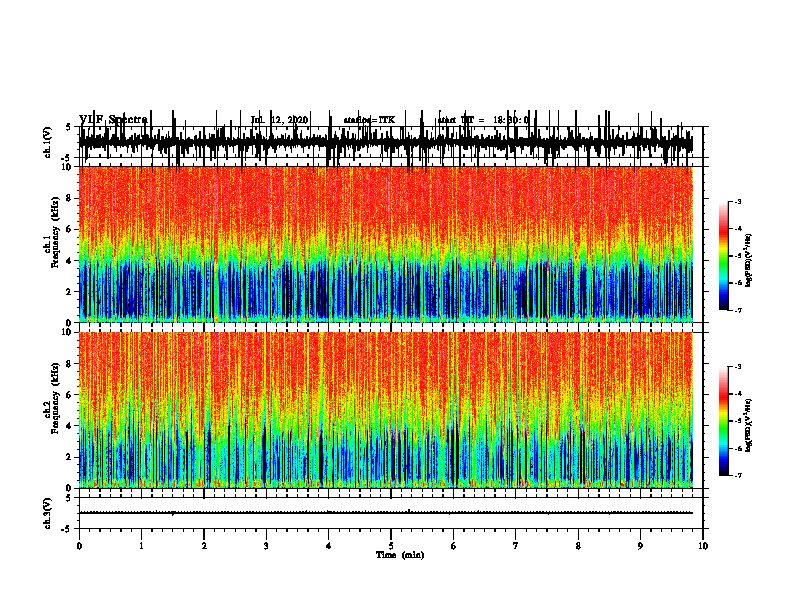Click the '2' kHz tick on ch.1 frequency axis
Screen dimensions: 792x612
pos(69,291)
